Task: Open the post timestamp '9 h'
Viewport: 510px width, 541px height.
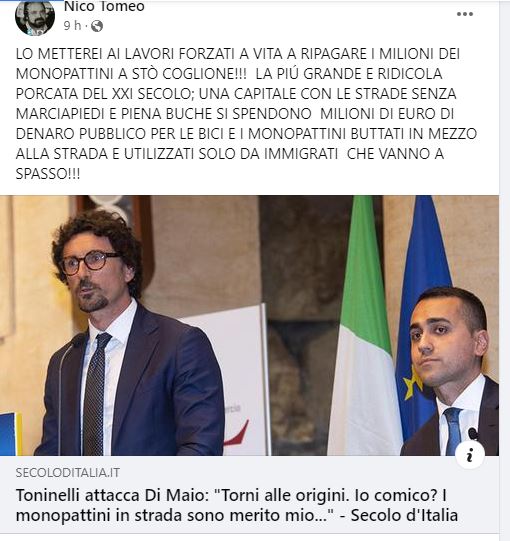Action: pos(72,26)
